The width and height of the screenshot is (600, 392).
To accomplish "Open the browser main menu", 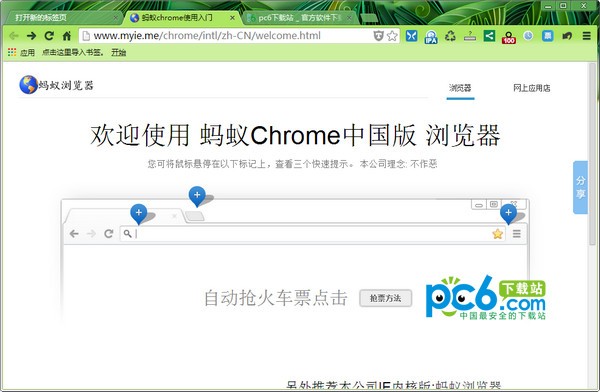I will (x=587, y=36).
